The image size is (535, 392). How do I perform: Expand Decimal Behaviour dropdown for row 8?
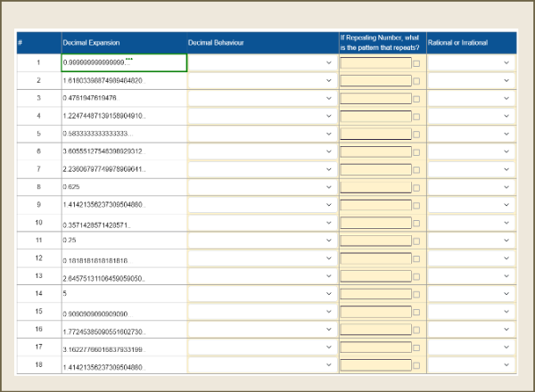pyautogui.click(x=261, y=187)
